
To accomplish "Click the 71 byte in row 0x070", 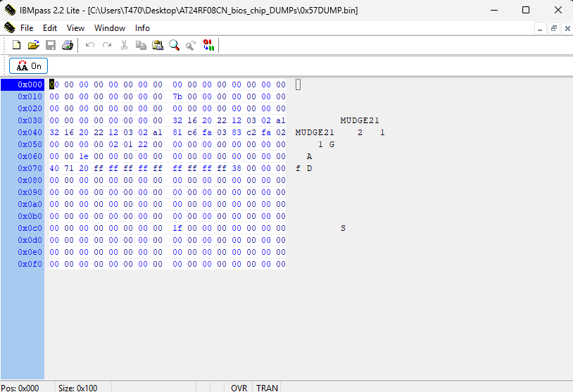I will [69, 168].
